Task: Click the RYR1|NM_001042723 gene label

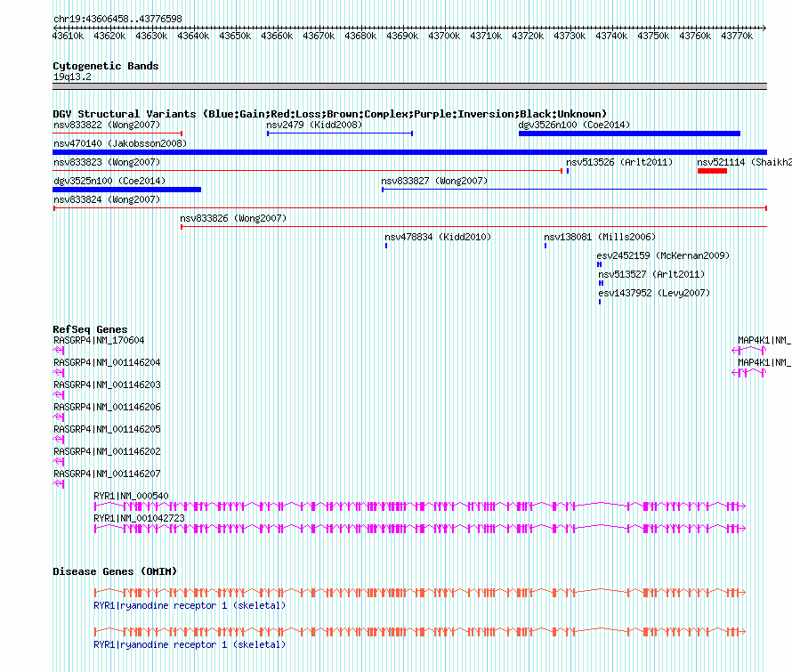Action: [x=140, y=518]
